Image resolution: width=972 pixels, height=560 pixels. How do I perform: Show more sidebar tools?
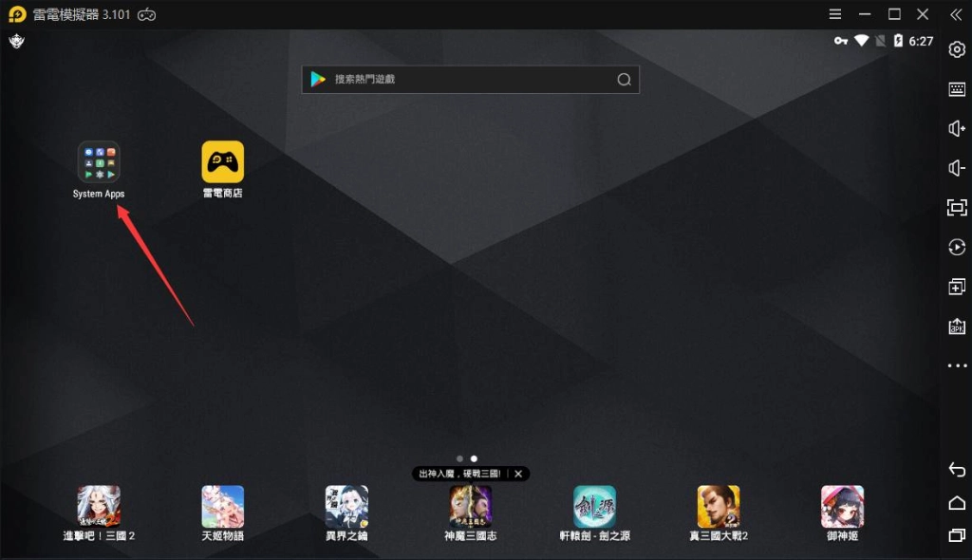click(957, 365)
